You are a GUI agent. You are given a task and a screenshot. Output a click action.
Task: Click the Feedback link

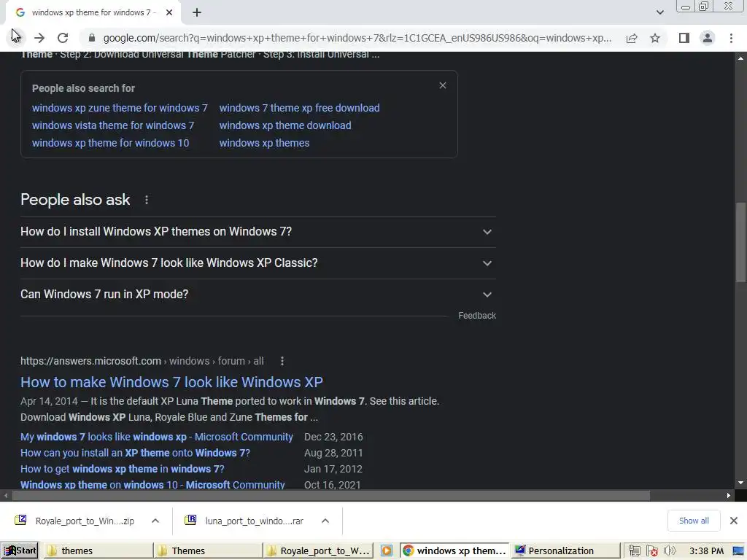477,316
